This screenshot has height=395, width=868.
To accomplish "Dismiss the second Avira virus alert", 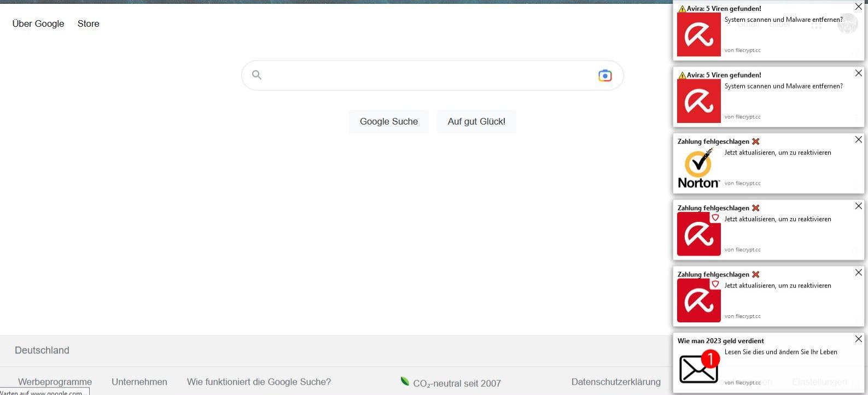I will point(859,73).
